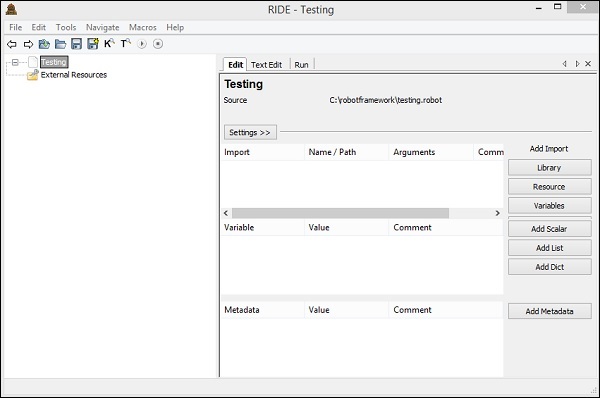Viewport: 600px width, 398px height.
Task: Click import table scrollbar left arrow
Action: [x=226, y=213]
